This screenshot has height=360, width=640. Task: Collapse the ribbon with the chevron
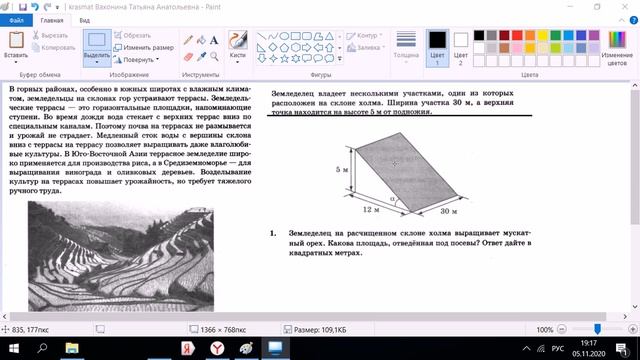(622, 20)
